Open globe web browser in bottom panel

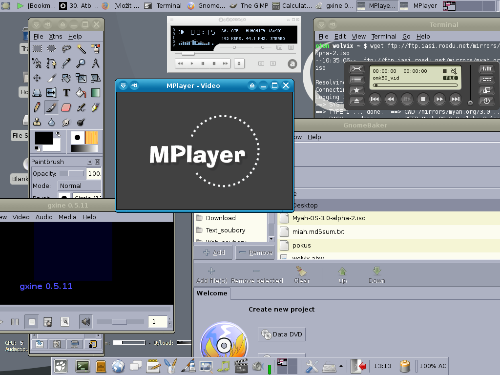[118, 366]
